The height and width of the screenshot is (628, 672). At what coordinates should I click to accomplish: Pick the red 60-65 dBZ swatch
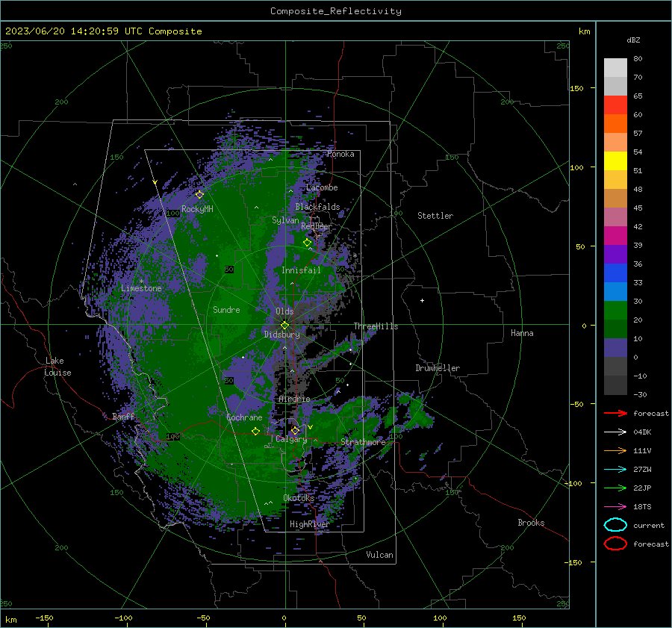(615, 105)
